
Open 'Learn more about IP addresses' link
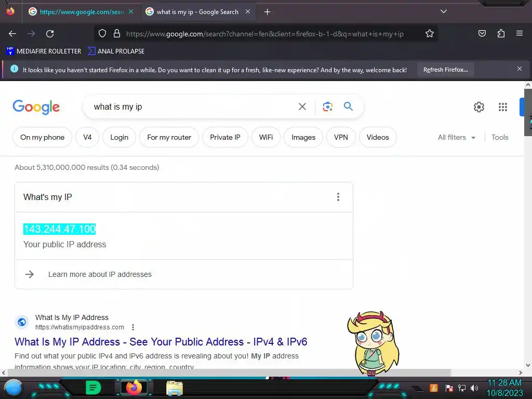coord(100,274)
